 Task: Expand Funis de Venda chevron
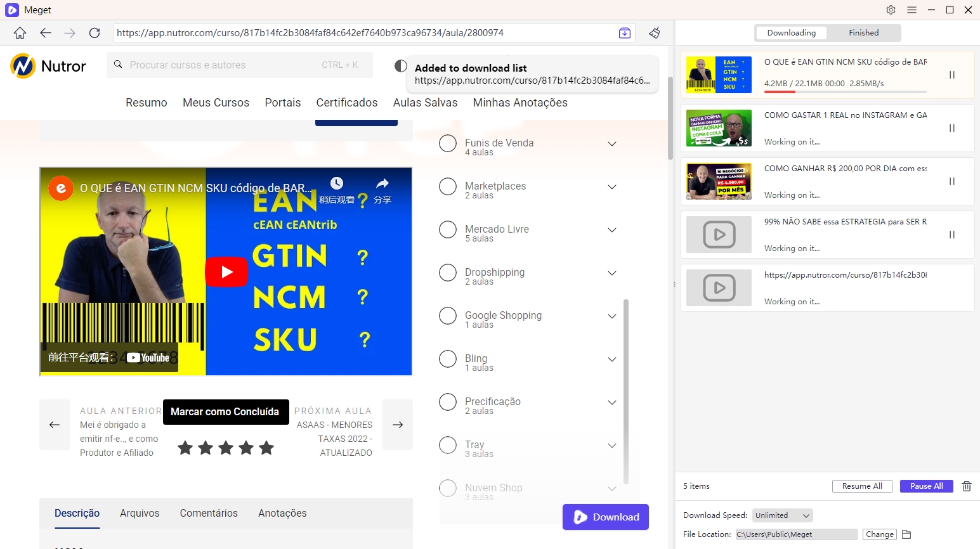coord(612,144)
